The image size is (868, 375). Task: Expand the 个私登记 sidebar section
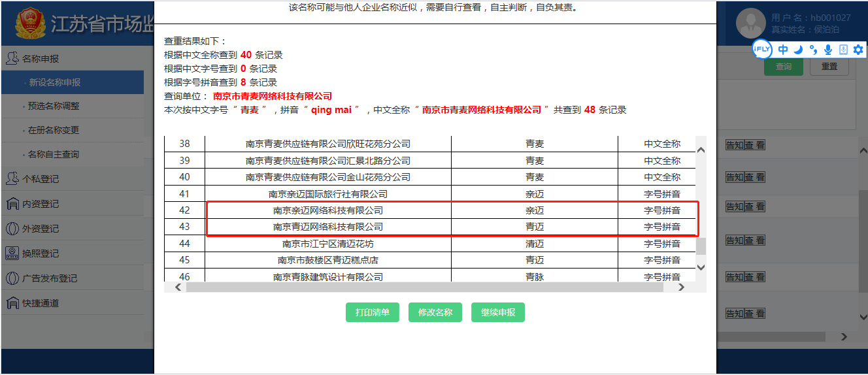(72, 179)
